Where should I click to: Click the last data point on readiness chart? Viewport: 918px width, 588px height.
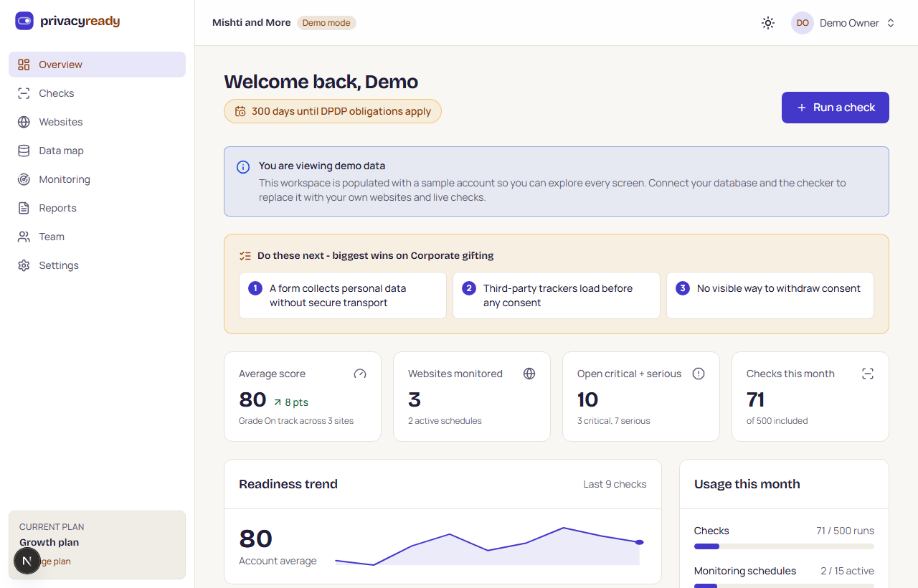click(639, 542)
